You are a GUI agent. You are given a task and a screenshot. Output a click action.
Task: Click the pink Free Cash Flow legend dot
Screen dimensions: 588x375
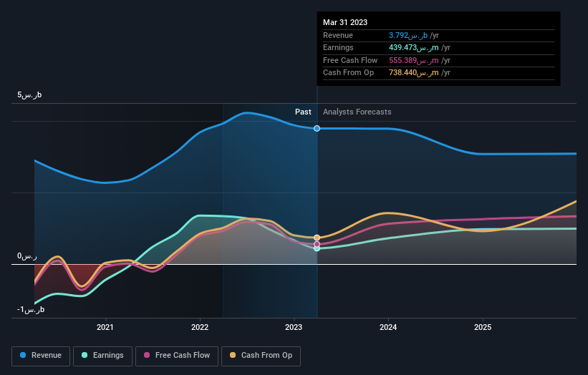click(147, 355)
